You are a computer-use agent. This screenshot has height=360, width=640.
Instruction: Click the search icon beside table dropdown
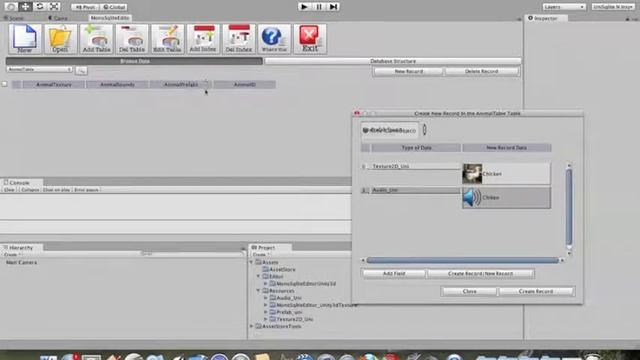pyautogui.click(x=81, y=71)
